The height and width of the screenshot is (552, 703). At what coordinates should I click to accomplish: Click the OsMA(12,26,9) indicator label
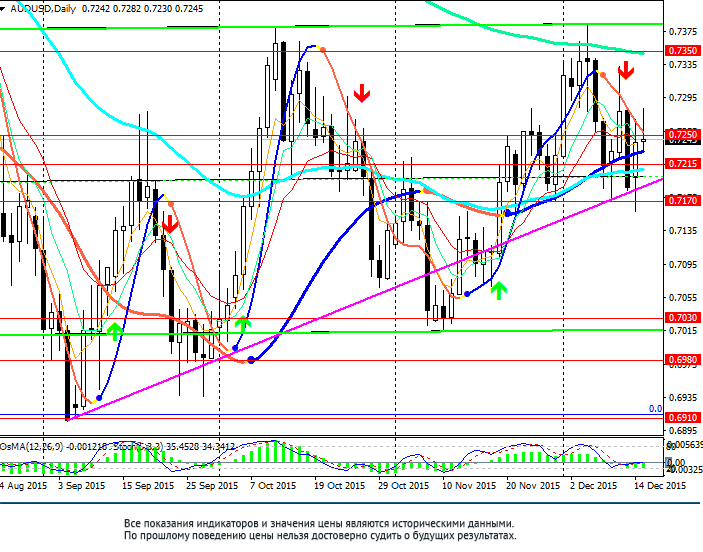pos(31,447)
